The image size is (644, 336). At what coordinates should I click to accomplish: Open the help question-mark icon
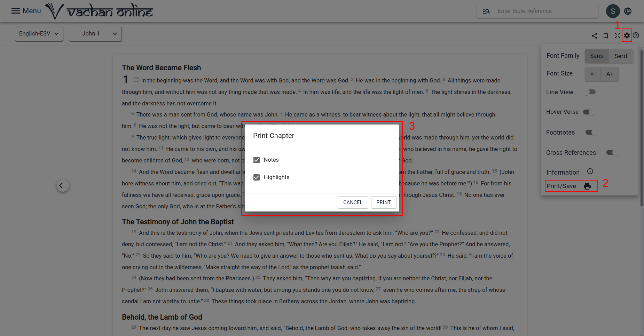point(636,35)
